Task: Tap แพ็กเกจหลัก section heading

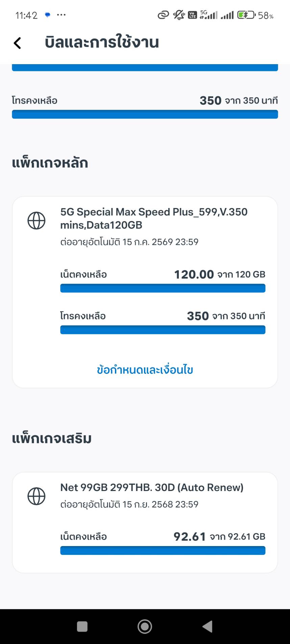Action: pyautogui.click(x=50, y=163)
